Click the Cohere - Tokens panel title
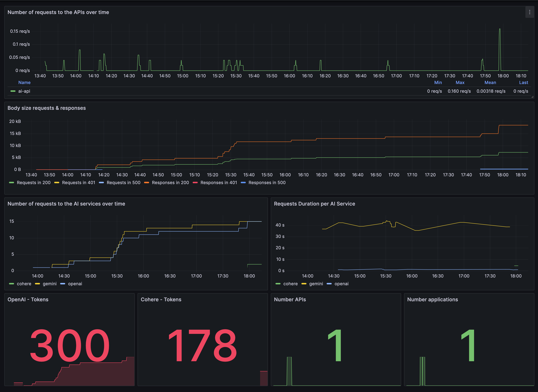Screen dimensions: 538x392 [x=161, y=299]
